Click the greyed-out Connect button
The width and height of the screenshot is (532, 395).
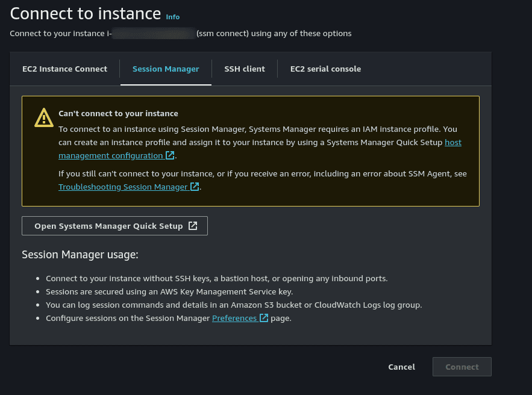click(462, 367)
